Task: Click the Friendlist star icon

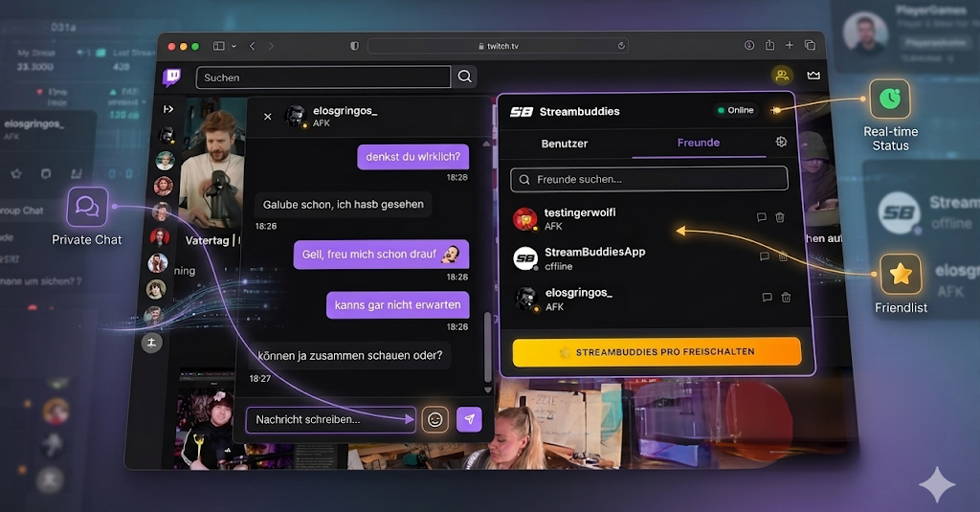Action: [901, 274]
